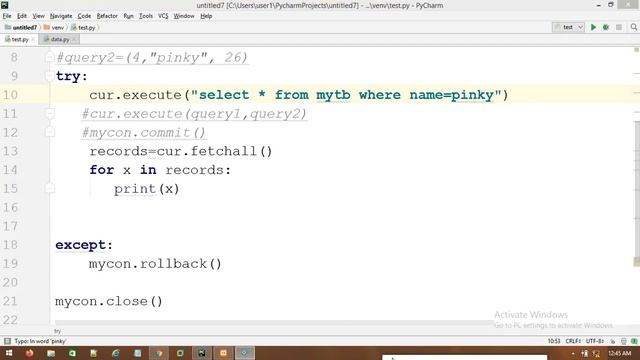Viewport: 640px width, 360px height.
Task: Open the File menu
Action: [x=7, y=16]
